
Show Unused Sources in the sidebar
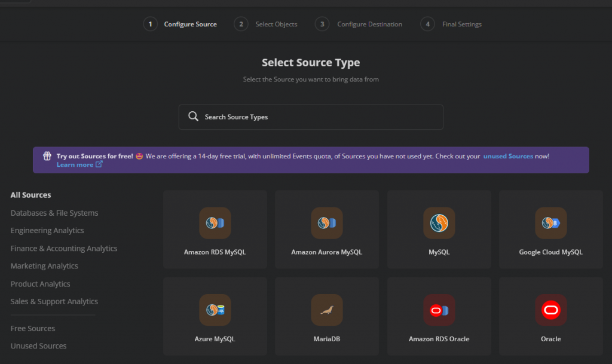click(38, 346)
